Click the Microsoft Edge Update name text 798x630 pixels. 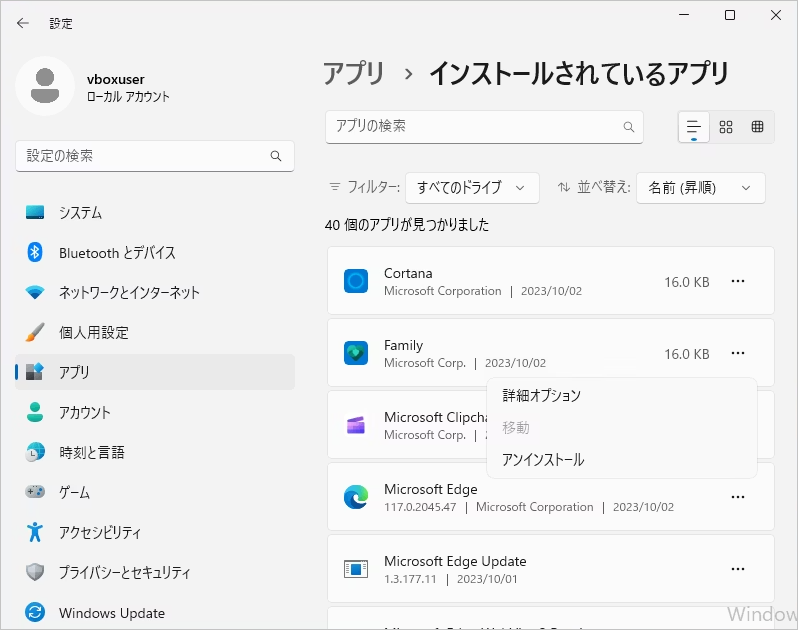coord(455,561)
